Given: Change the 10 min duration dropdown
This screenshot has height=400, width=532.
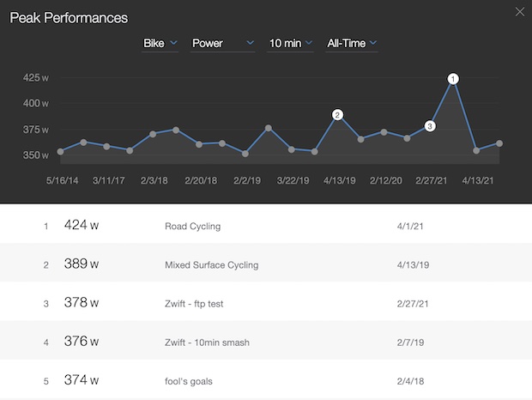Looking at the screenshot, I should pyautogui.click(x=291, y=43).
